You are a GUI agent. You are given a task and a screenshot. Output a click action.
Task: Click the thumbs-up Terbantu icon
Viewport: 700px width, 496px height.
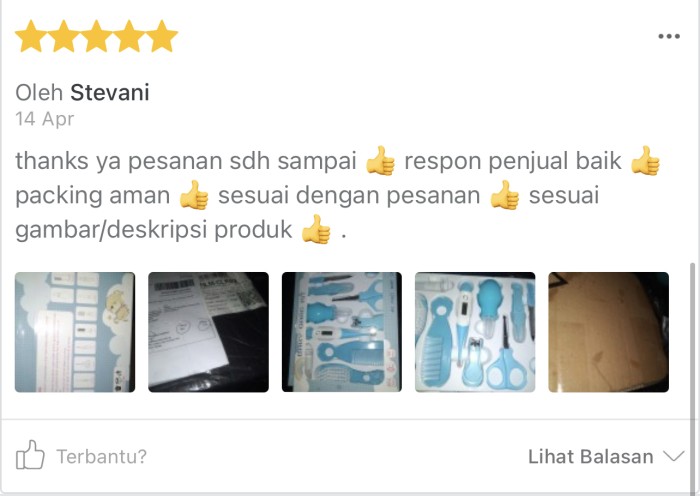click(x=30, y=455)
